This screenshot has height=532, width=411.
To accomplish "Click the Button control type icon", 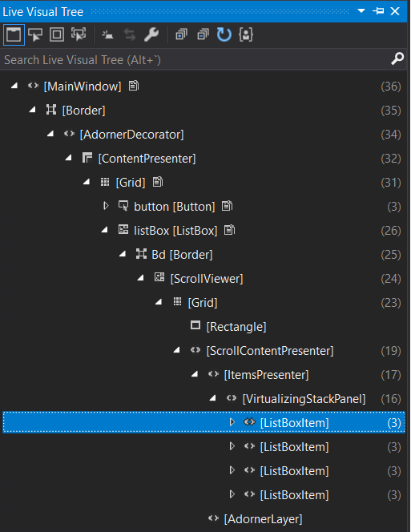I will coord(123,206).
